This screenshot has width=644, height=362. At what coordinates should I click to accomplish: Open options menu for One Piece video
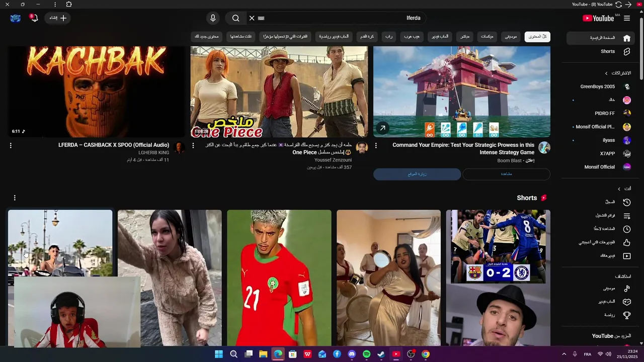193,145
